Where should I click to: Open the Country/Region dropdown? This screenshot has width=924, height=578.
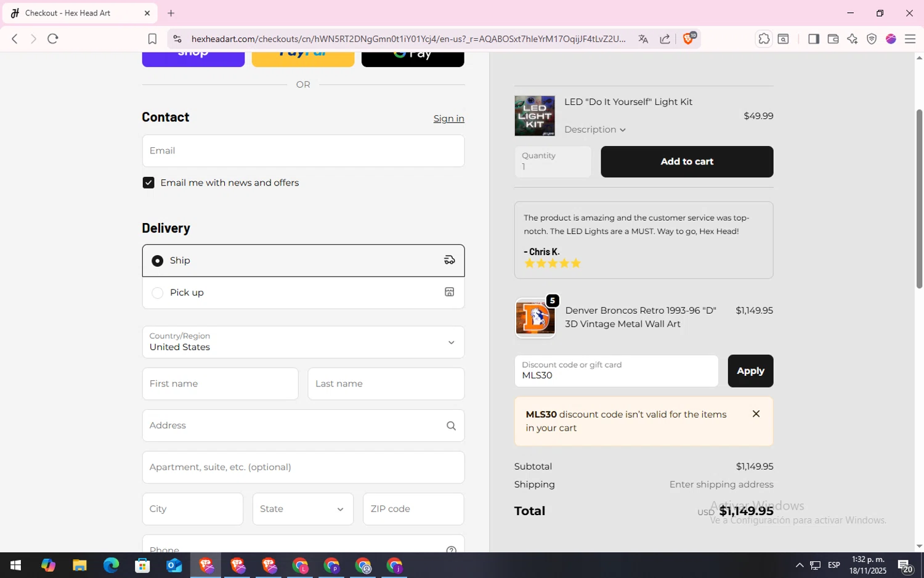click(x=303, y=342)
